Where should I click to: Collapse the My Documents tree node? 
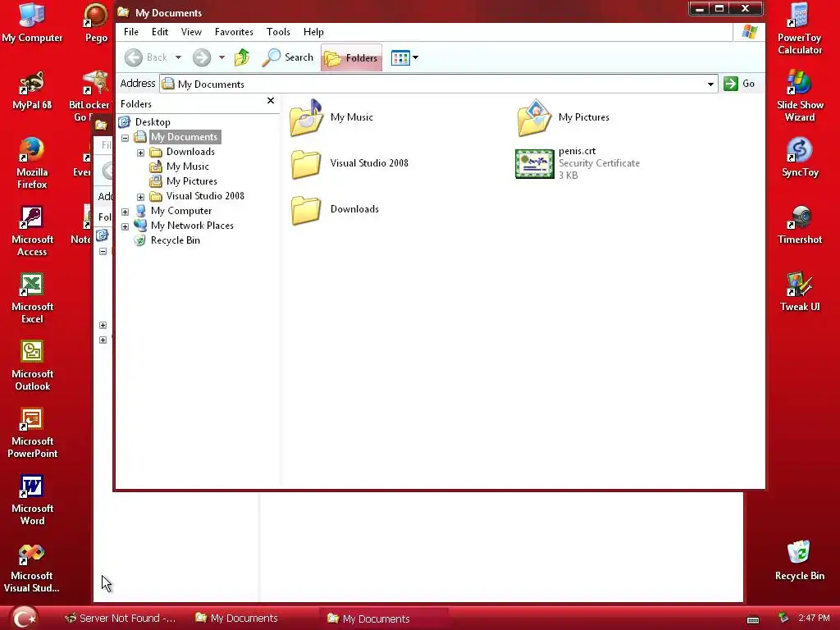tap(125, 138)
